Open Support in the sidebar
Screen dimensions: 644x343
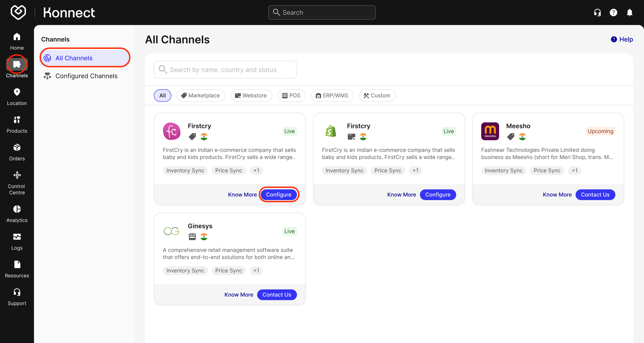(x=17, y=297)
